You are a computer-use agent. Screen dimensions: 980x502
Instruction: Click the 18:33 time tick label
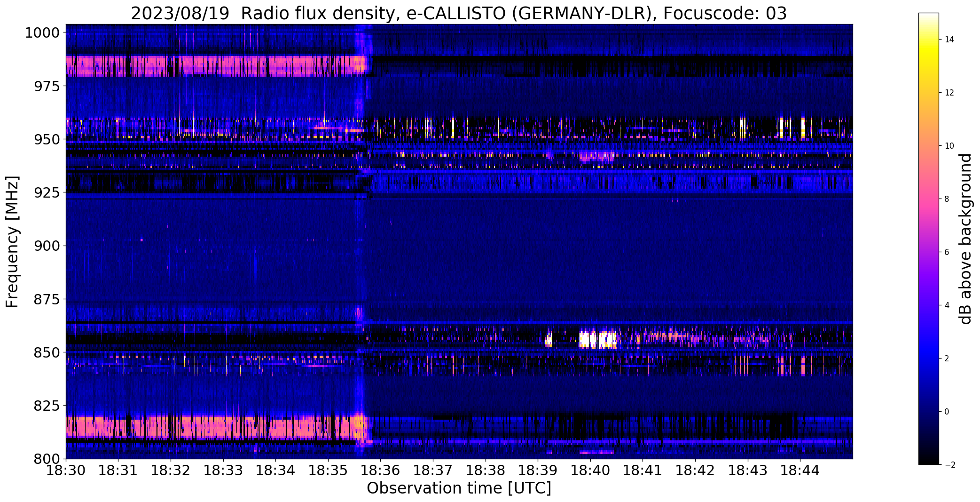(223, 470)
